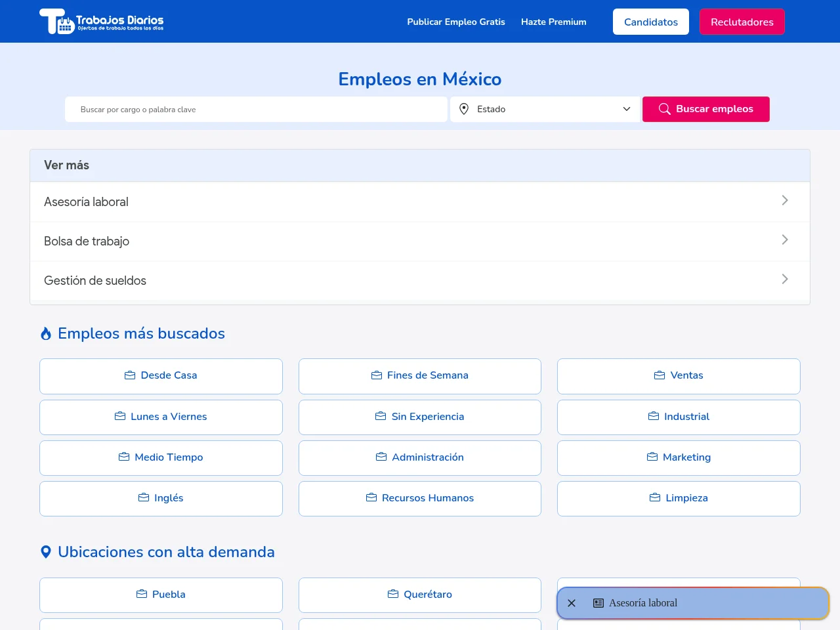Open the Gestión de sueldos list item
The width and height of the screenshot is (840, 630).
[420, 280]
